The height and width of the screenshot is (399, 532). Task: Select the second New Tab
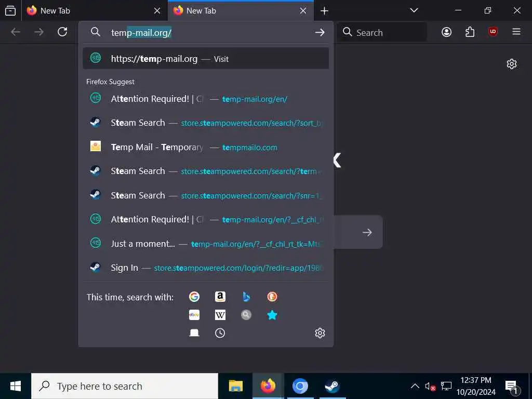[x=241, y=11]
